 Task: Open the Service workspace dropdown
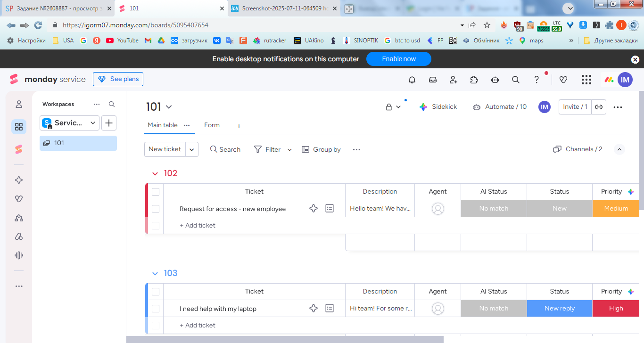[x=69, y=123]
